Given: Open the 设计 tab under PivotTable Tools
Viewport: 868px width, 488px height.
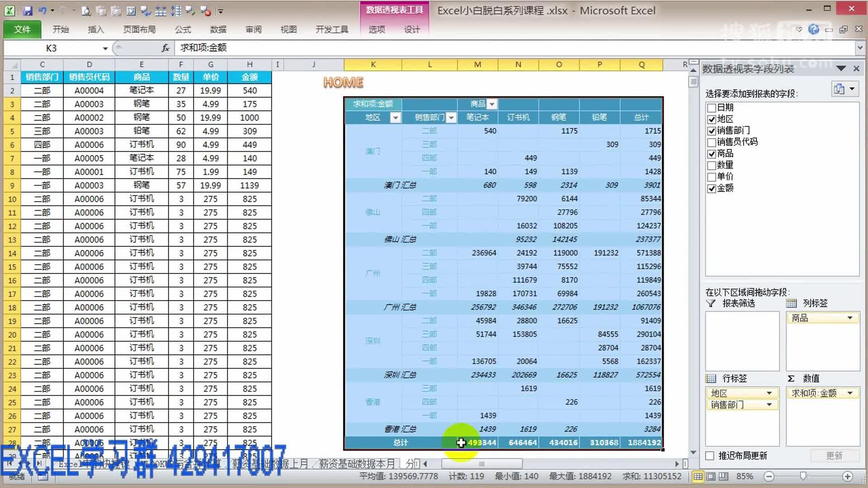Looking at the screenshot, I should click(412, 29).
